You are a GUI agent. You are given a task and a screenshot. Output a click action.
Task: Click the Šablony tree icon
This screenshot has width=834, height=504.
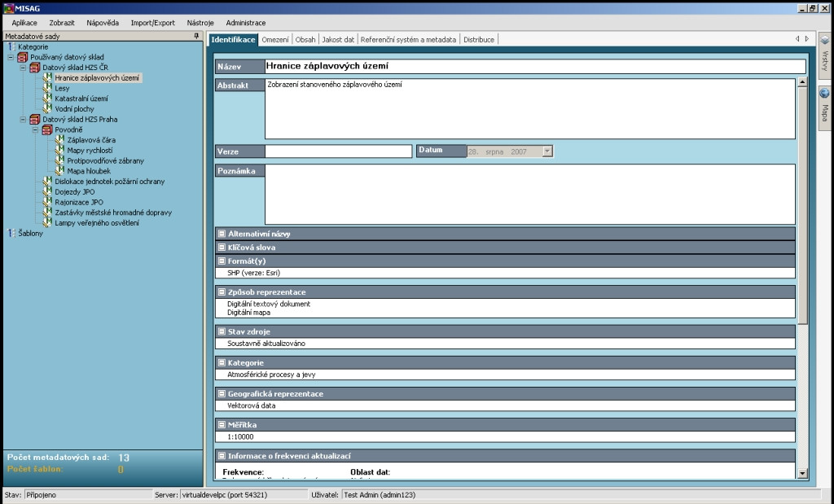pos(11,233)
